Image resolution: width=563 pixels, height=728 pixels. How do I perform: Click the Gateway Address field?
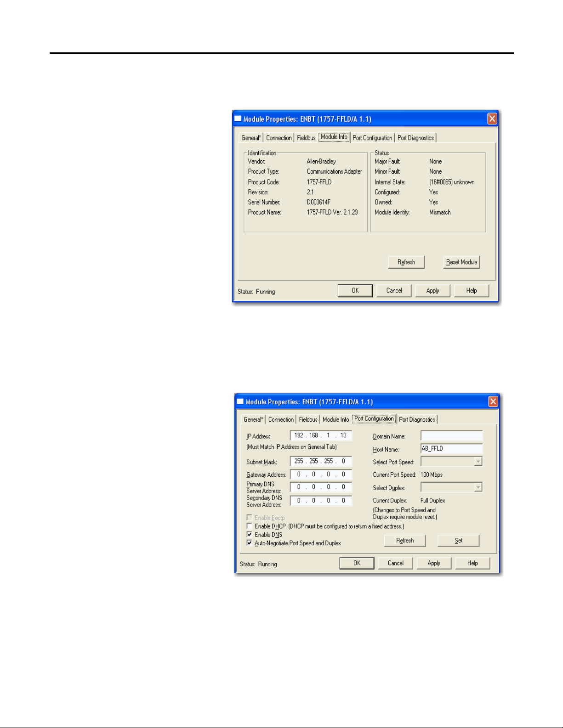321,474
